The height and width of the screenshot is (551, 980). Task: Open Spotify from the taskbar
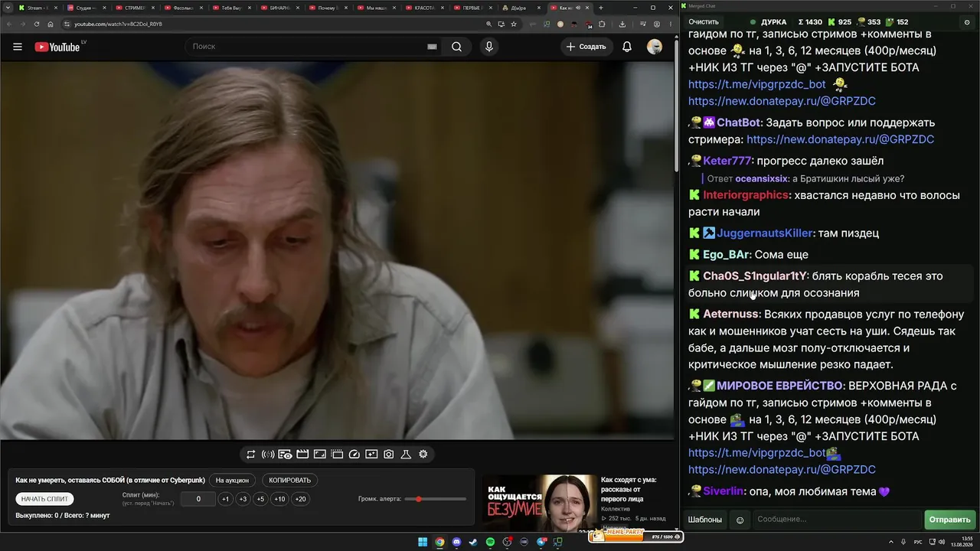(x=490, y=543)
